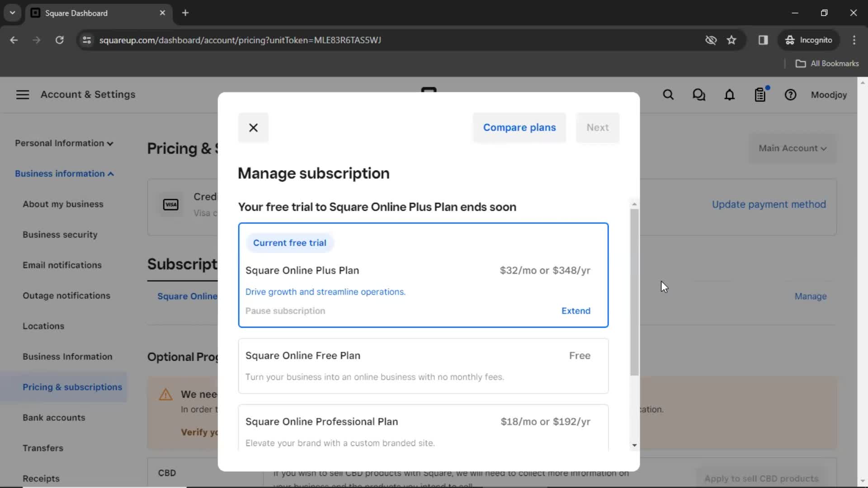Screen dimensions: 868x488
Task: Open Outage notifications page
Action: tap(66, 296)
